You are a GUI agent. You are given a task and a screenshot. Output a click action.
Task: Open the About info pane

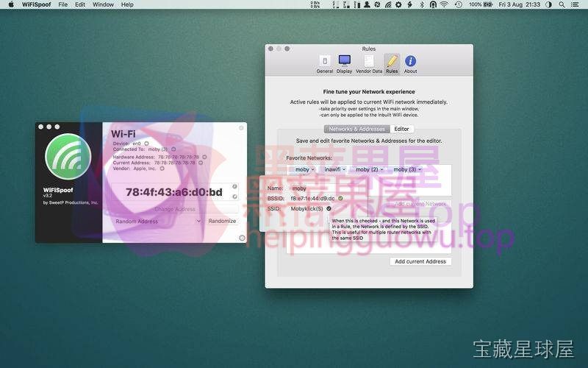point(410,64)
